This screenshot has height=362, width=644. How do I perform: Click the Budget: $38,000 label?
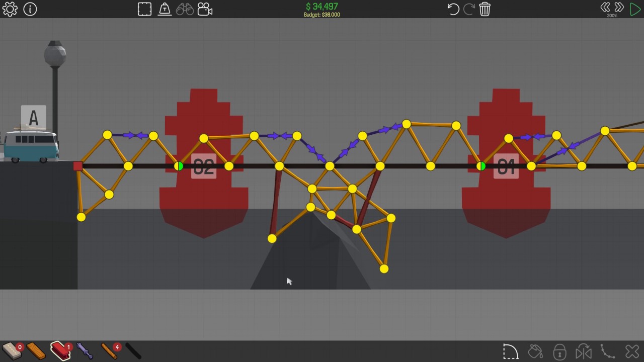coord(321,15)
